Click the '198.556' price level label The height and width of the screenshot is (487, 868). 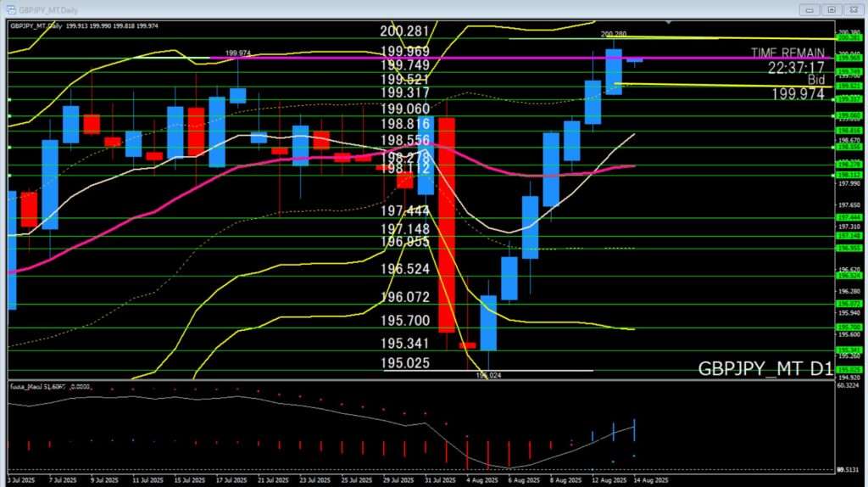[x=404, y=140]
